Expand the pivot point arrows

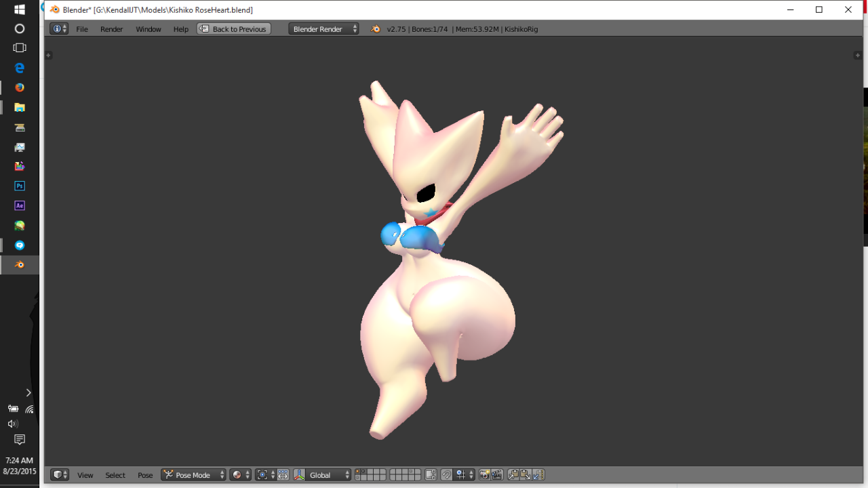(x=273, y=475)
